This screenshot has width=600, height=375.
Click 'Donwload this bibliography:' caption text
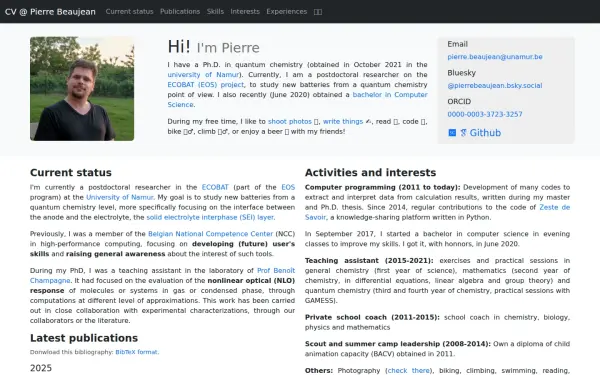click(x=72, y=352)
